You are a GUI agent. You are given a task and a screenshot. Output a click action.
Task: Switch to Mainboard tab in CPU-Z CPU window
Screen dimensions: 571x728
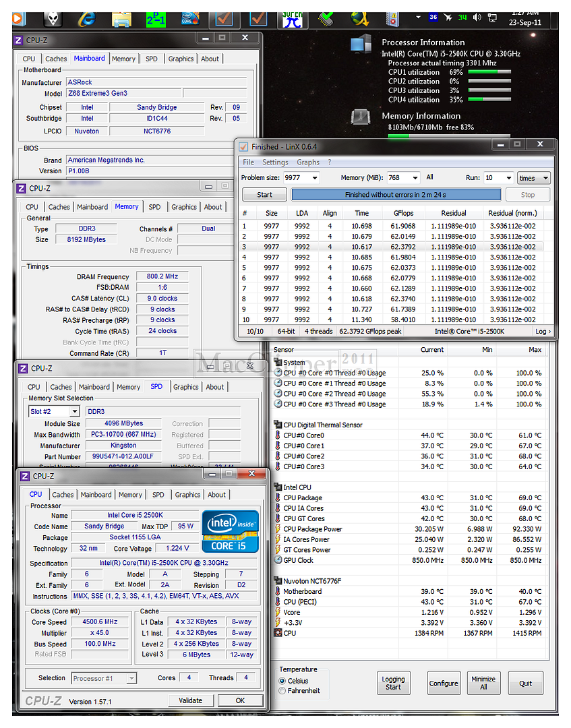pyautogui.click(x=96, y=495)
